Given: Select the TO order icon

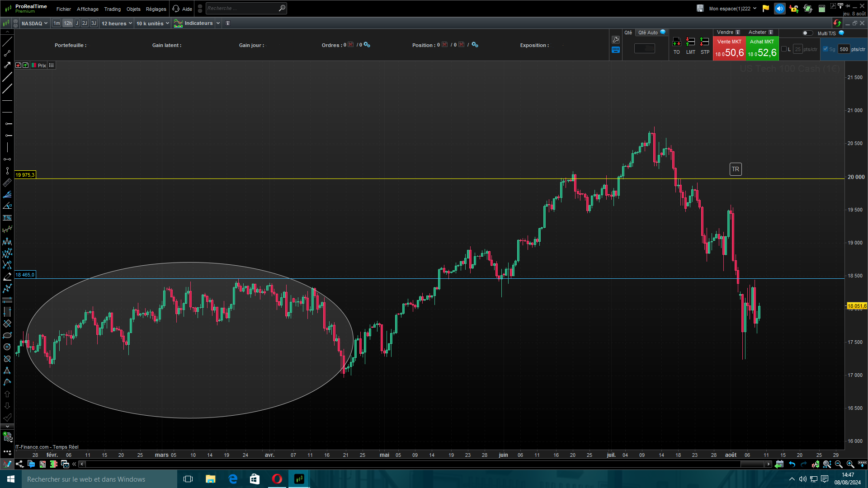Looking at the screenshot, I should tap(676, 42).
